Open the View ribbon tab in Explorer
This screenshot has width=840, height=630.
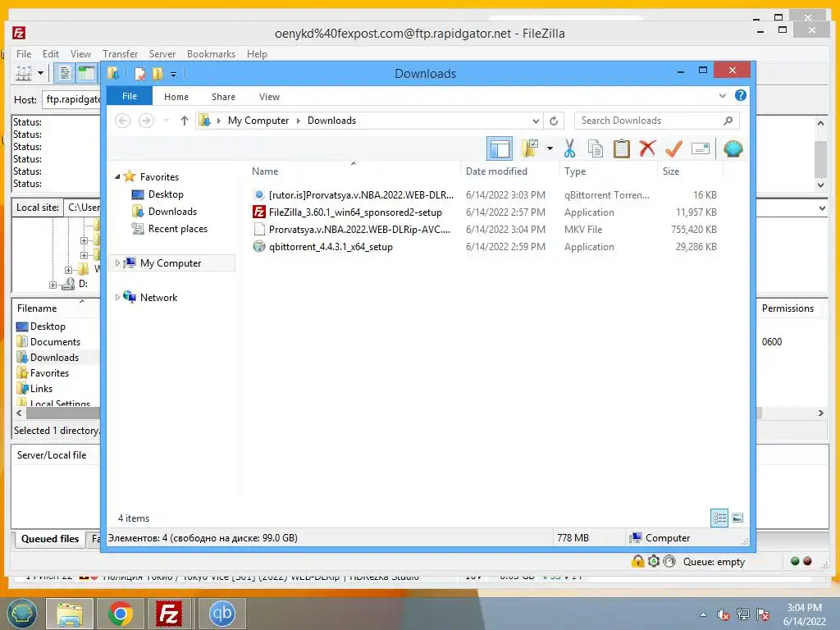point(269,97)
